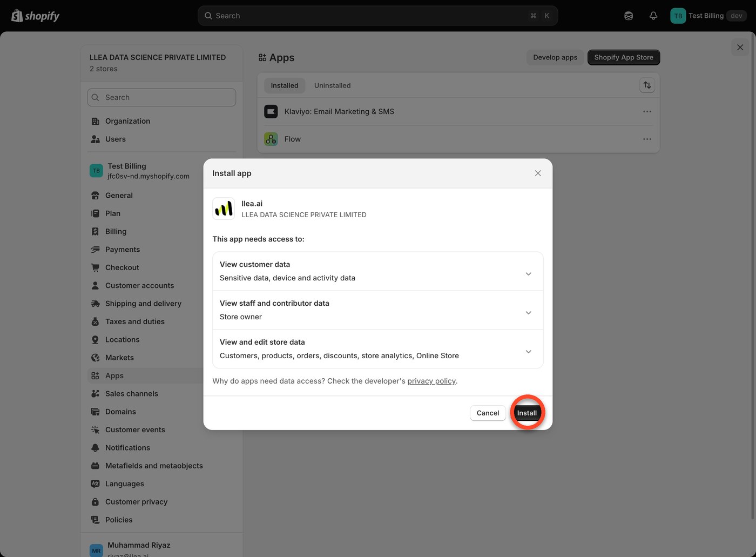
Task: Click the Languages icon
Action: (x=95, y=484)
